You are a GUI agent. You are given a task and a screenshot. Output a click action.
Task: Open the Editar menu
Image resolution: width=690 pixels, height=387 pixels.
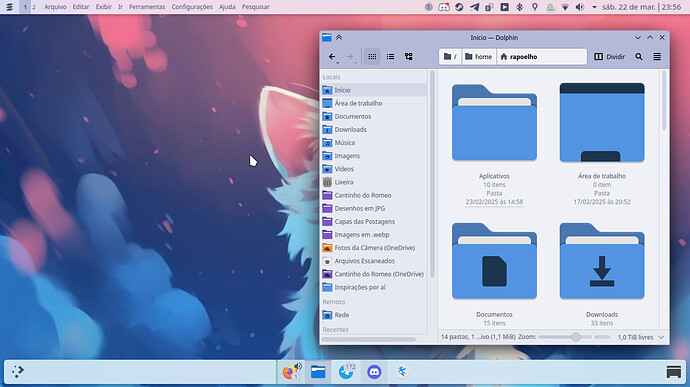(81, 7)
